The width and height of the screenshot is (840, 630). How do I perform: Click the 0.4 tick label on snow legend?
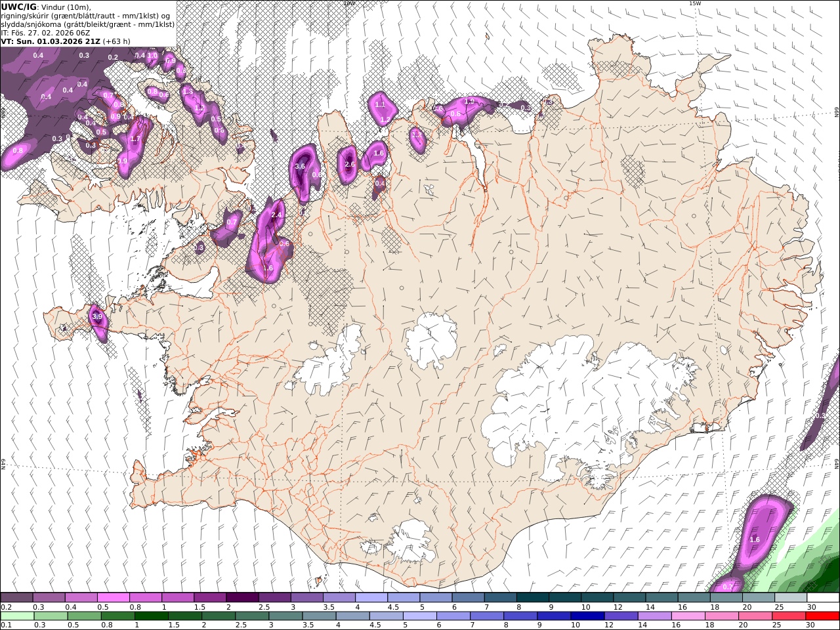(x=70, y=607)
